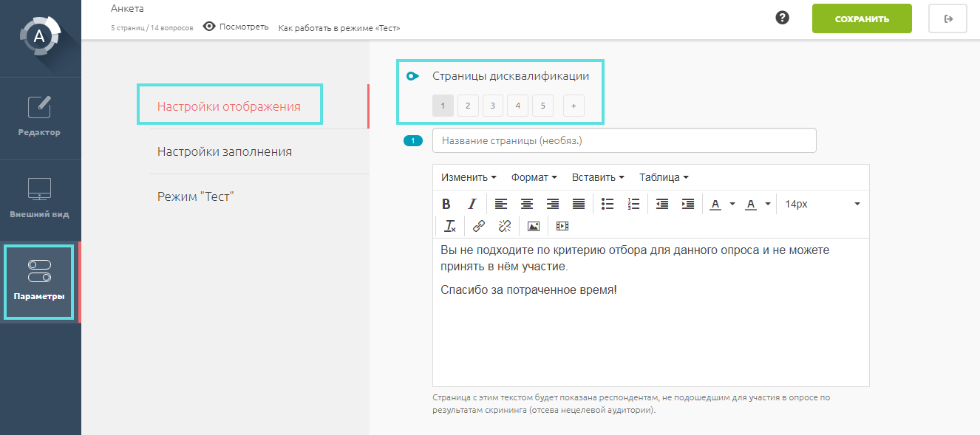Expand the Формат menu dropdown
The height and width of the screenshot is (435, 980).
click(534, 177)
